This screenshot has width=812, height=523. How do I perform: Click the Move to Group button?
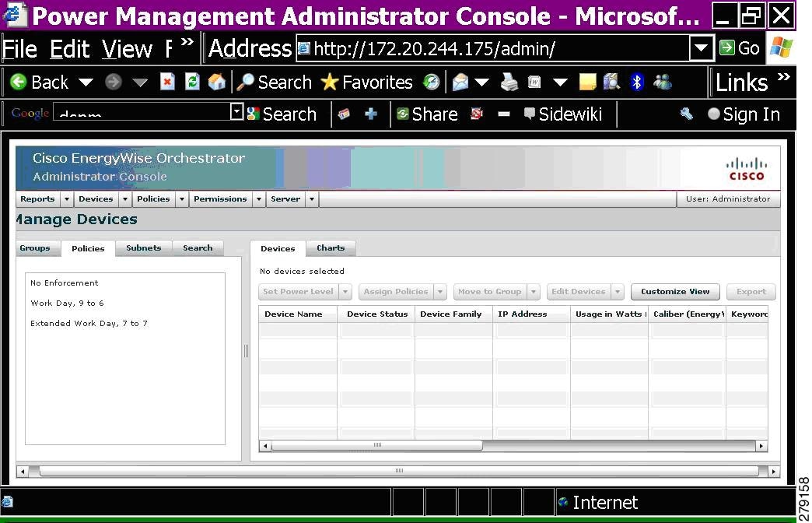tap(490, 292)
